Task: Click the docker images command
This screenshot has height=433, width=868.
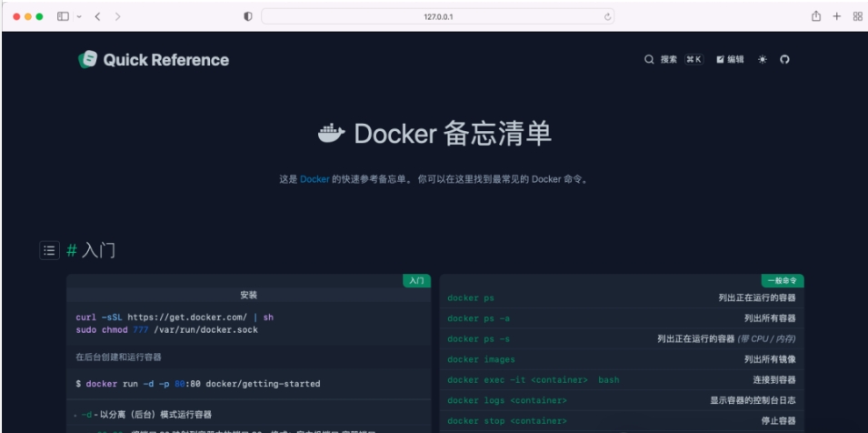Action: 481,359
